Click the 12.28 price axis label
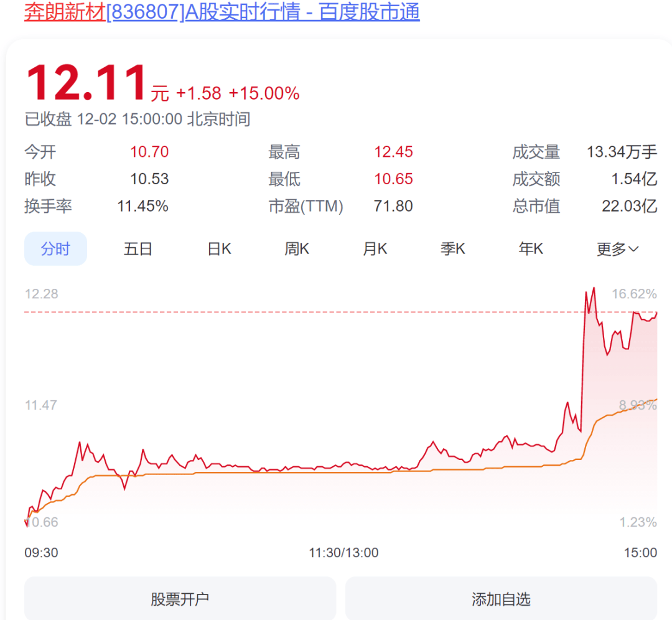The height and width of the screenshot is (620, 672). 42,294
